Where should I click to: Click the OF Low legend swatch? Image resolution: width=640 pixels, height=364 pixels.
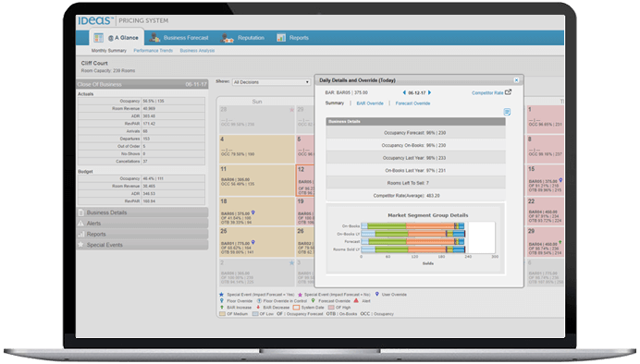pyautogui.click(x=255, y=314)
